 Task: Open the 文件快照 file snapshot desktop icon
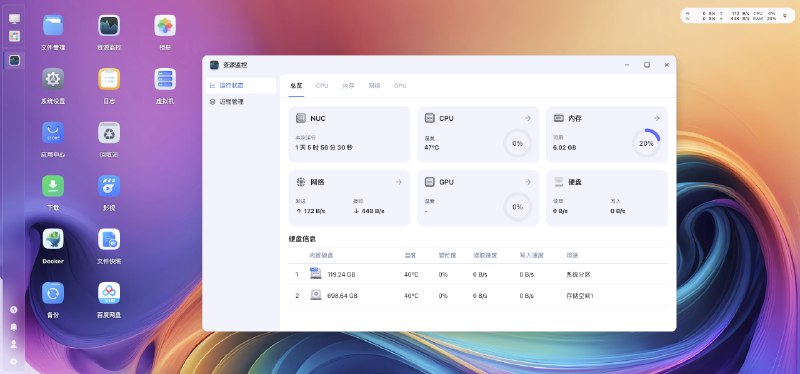click(109, 239)
